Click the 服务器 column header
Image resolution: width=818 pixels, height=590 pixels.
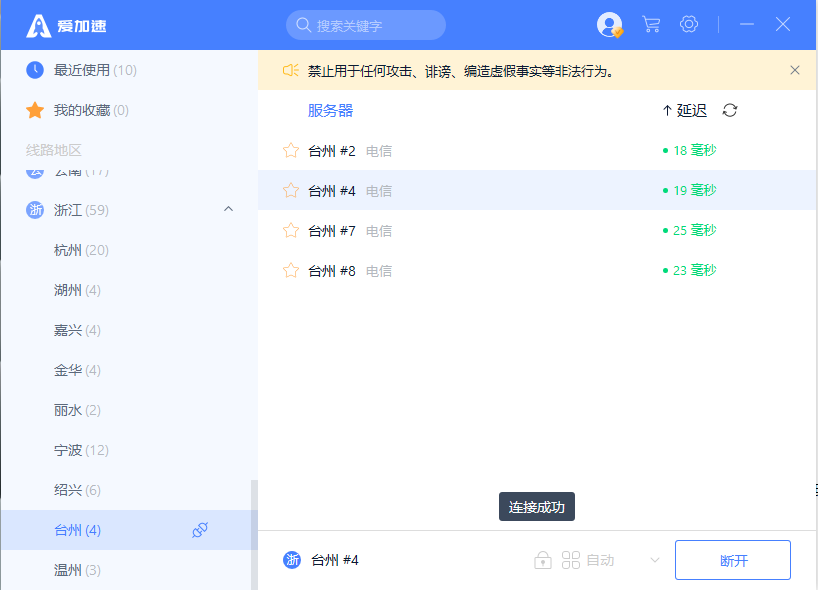[330, 111]
